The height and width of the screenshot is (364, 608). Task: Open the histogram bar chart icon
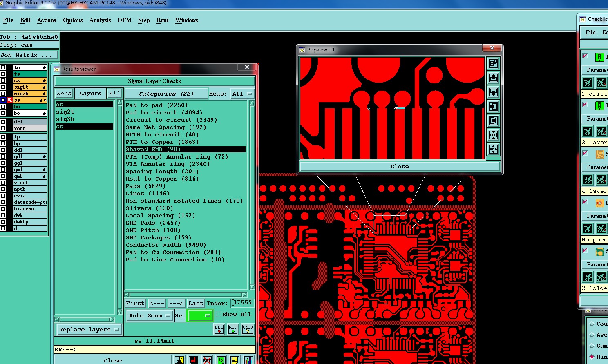coord(248,360)
